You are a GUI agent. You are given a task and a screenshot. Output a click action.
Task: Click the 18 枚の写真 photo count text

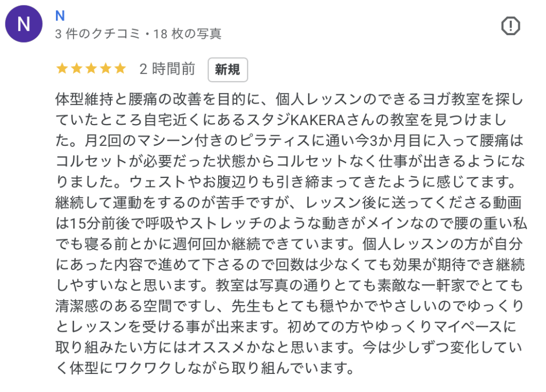point(187,34)
